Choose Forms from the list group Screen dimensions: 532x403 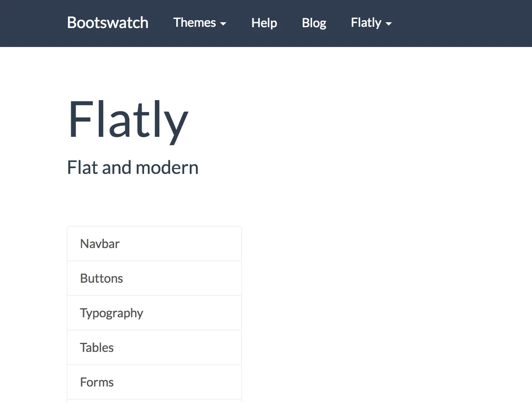154,382
